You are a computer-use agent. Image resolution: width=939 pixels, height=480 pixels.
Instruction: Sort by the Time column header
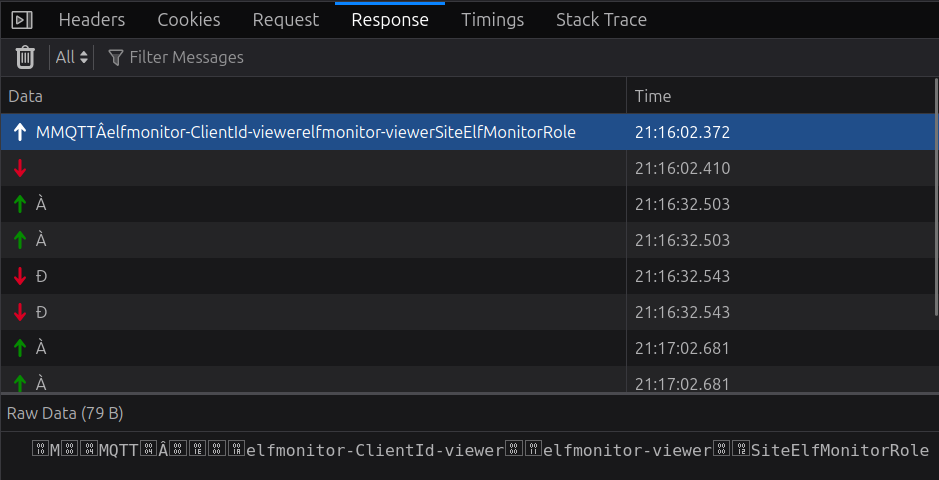click(653, 96)
